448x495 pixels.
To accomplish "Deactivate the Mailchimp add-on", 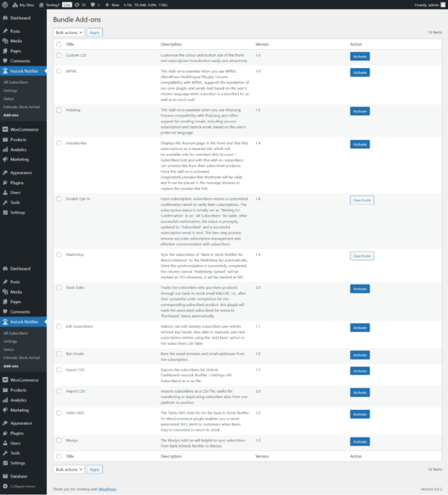I will (x=362, y=256).
